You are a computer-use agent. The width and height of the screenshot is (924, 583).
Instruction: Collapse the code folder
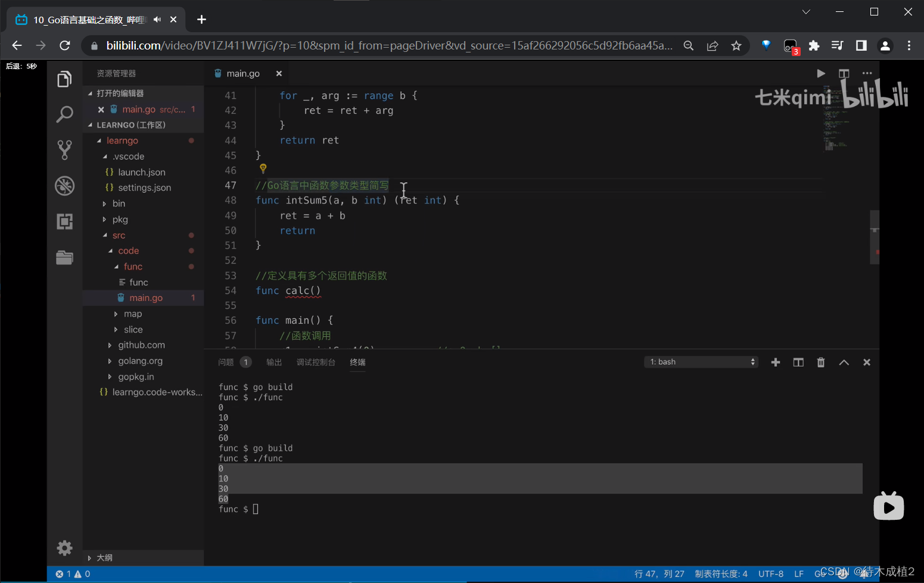(x=110, y=251)
